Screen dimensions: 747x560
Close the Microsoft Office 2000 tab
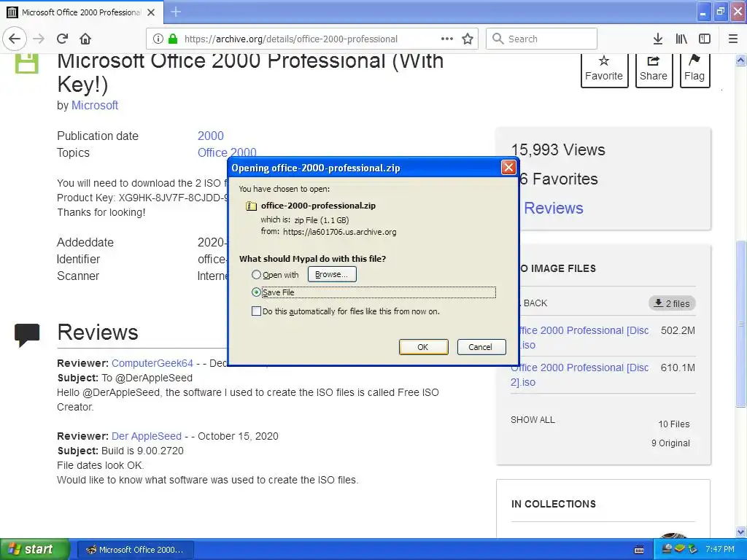click(151, 12)
